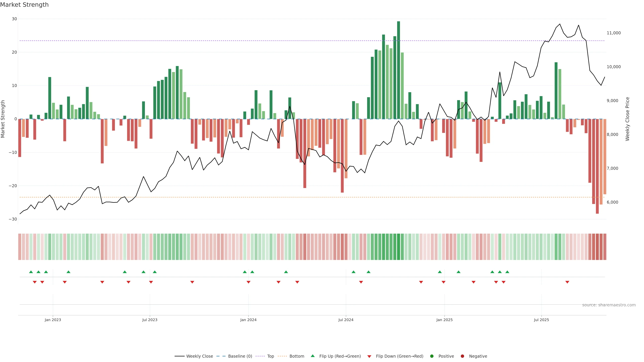Screen dimensions: 644x362
Task: Click the dark red rightmost heatmap strip cell
Action: [605, 247]
